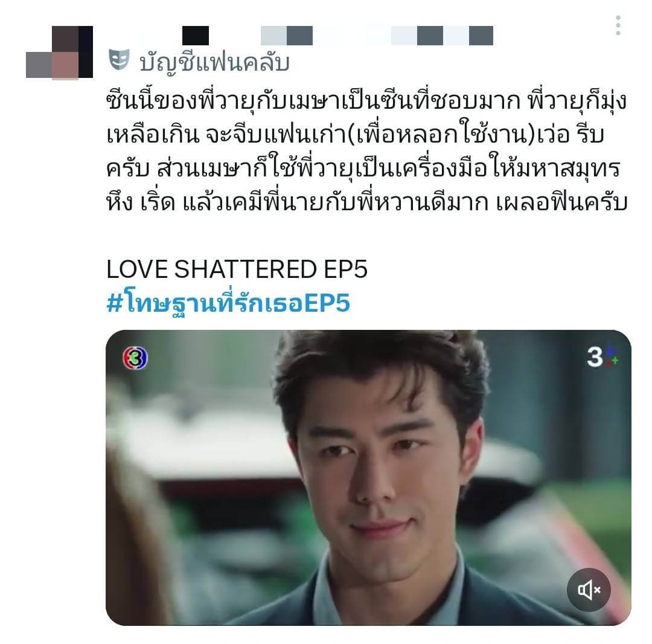Click the theater mask fan account icon
The height and width of the screenshot is (644, 652).
pos(119,59)
